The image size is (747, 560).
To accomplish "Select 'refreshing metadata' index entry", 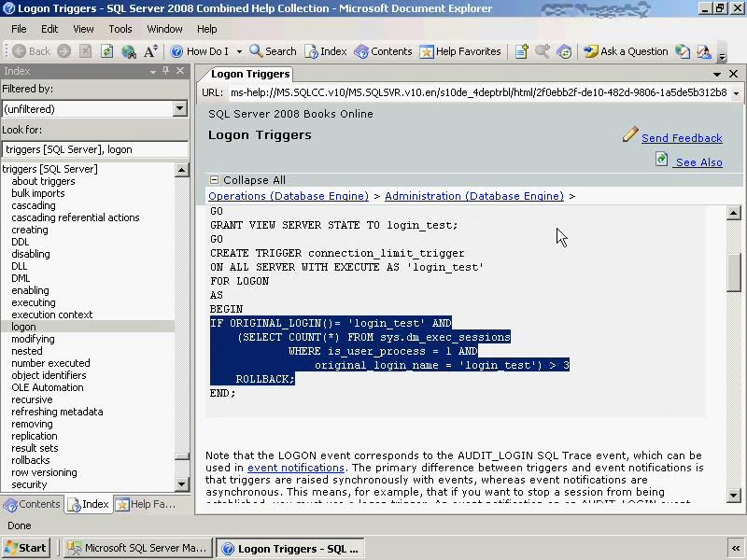I will coord(57,412).
